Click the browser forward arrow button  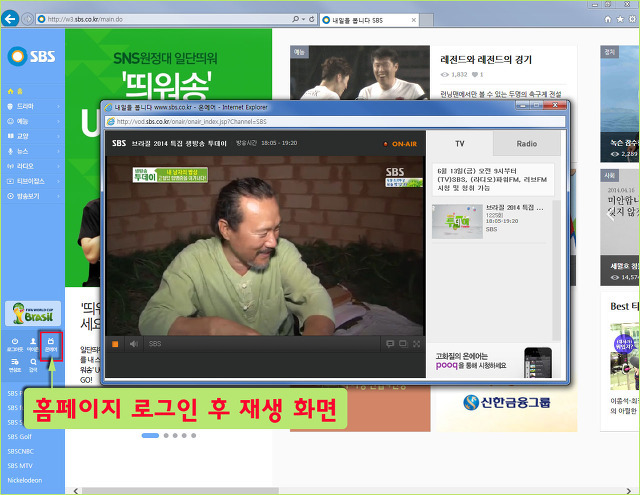27,19
